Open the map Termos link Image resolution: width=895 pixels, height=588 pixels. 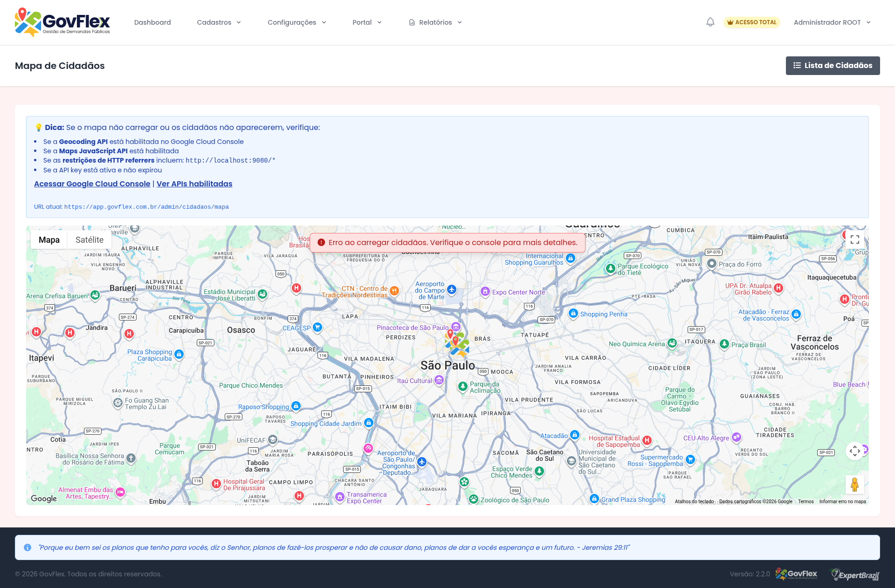pos(805,501)
